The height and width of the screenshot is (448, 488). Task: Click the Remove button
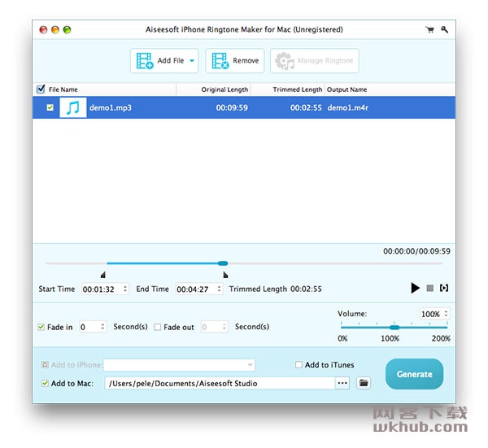pyautogui.click(x=235, y=61)
